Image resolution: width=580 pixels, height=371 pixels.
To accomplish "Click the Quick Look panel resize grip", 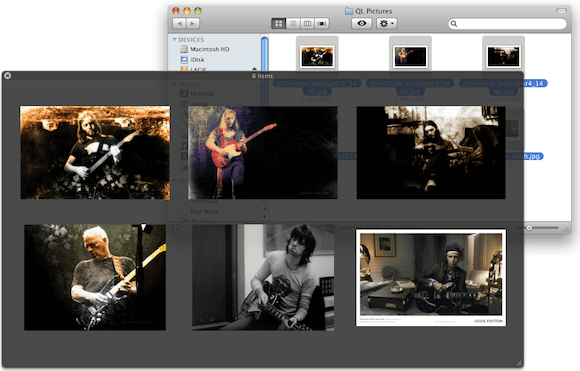I will click(519, 363).
